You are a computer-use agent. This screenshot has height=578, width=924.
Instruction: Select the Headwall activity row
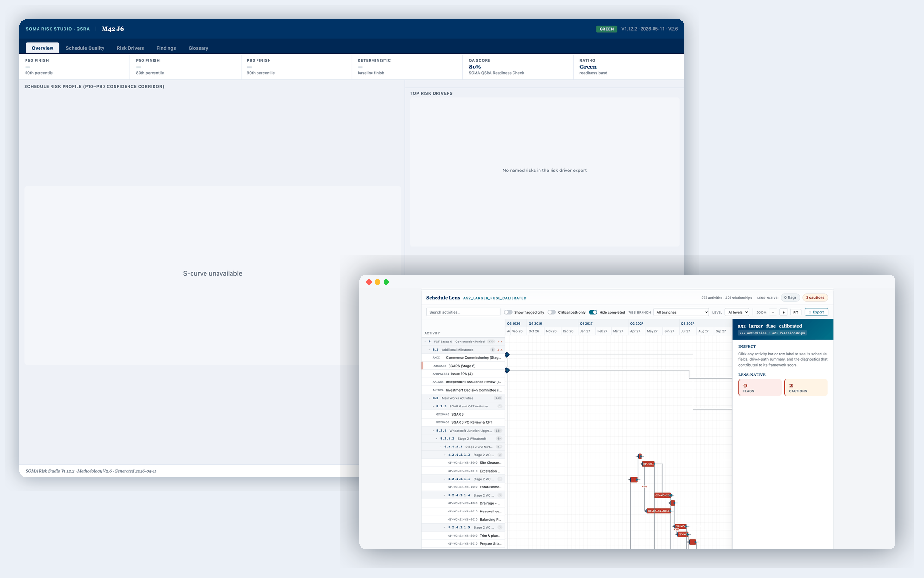coord(463,512)
